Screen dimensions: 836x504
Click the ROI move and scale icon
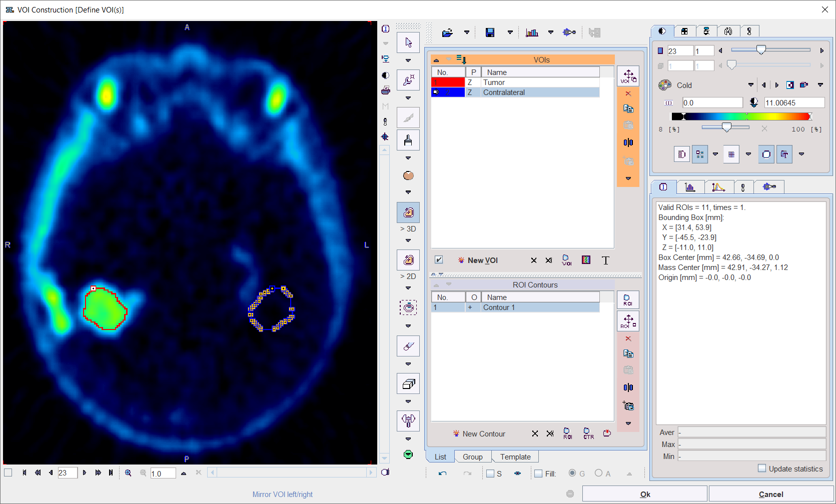(628, 321)
